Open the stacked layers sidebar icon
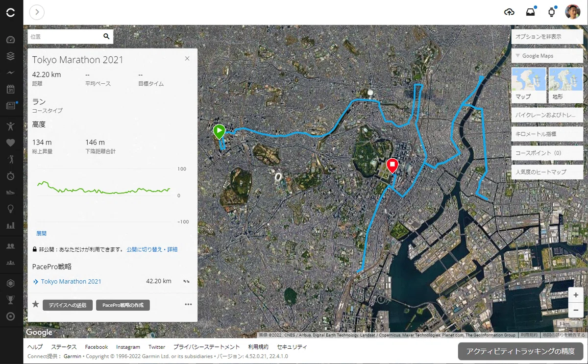Viewport: 588px width, 364px height. click(x=10, y=56)
